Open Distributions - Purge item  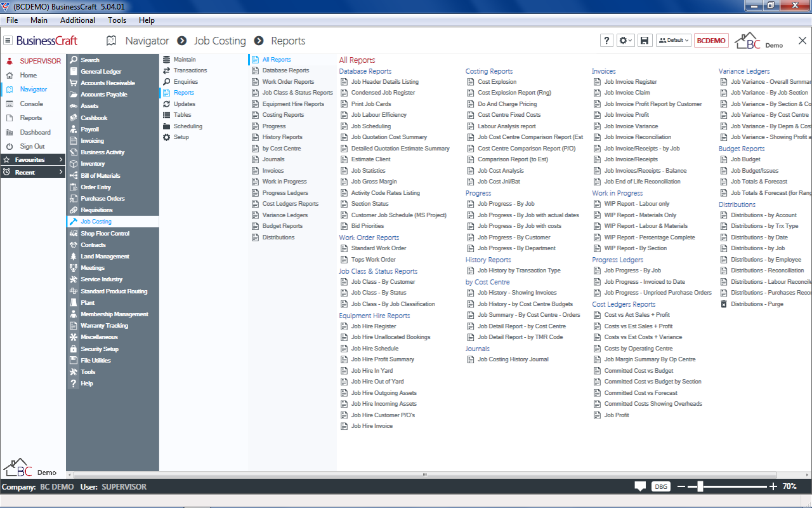click(757, 304)
